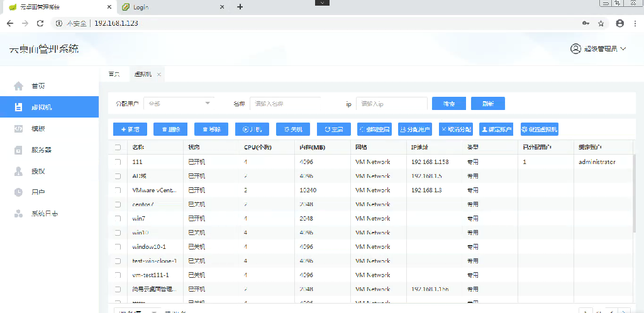Image resolution: width=644 pixels, height=313 pixels.
Task: Click the site security info icon
Action: [x=58, y=23]
